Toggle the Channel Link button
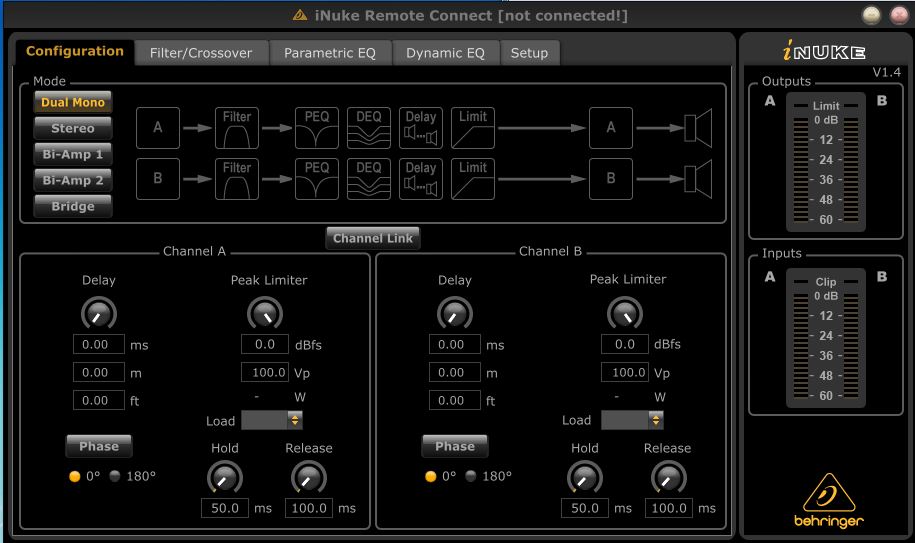 pyautogui.click(x=372, y=238)
